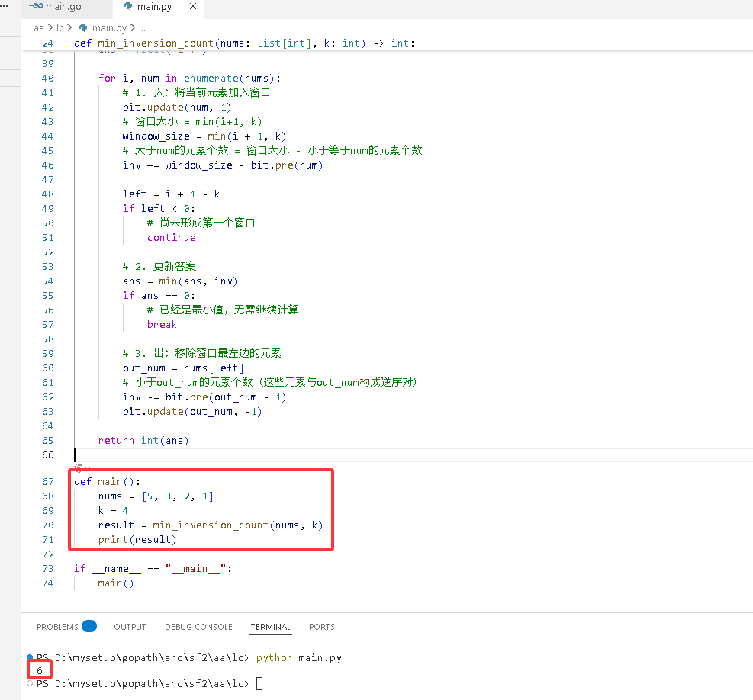Click the Go file icon on main.go tab
753x700 pixels.
click(36, 6)
